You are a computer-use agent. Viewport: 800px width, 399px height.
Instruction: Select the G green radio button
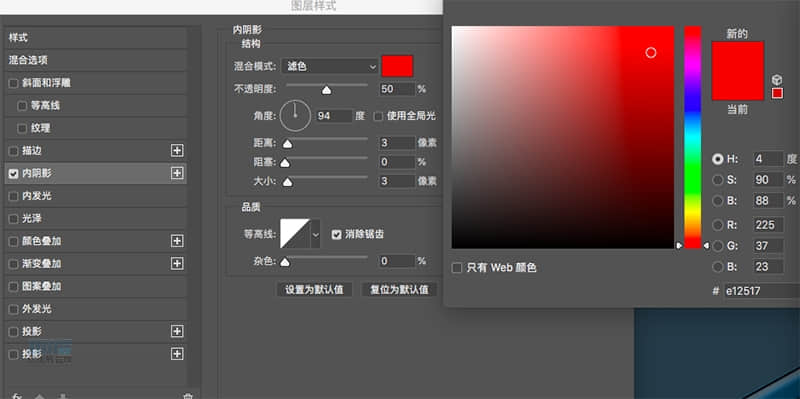point(718,246)
